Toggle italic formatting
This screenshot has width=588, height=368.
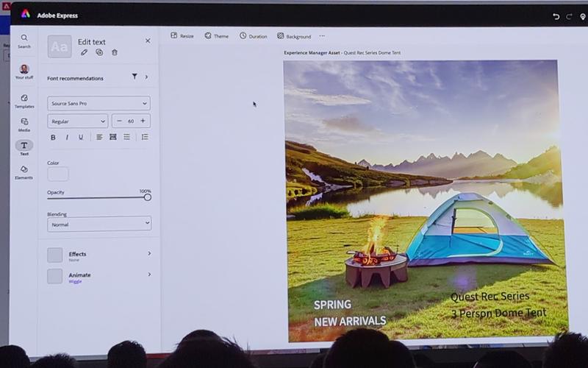pyautogui.click(x=67, y=138)
